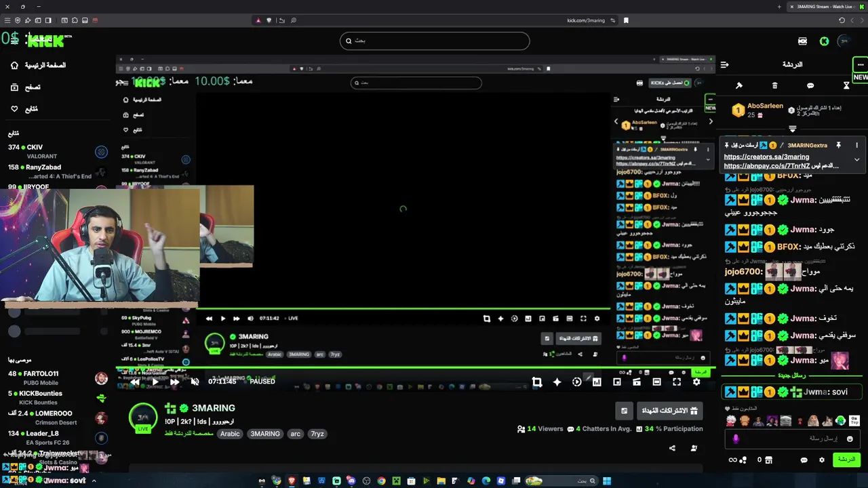This screenshot has width=868, height=488.
Task: Open the abnpay.co pinned link
Action: coord(767,165)
